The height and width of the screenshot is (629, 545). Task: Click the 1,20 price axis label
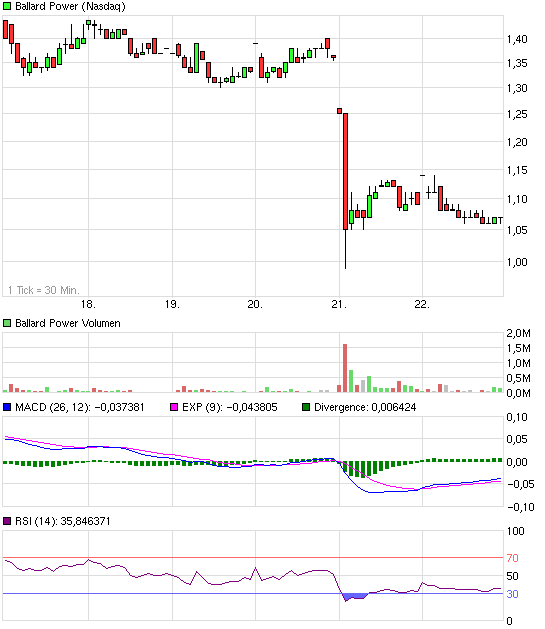[517, 142]
